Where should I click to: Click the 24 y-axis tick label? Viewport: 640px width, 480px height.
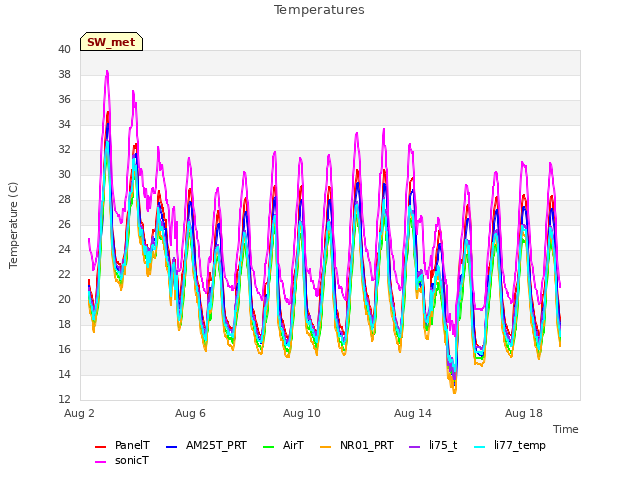64,249
